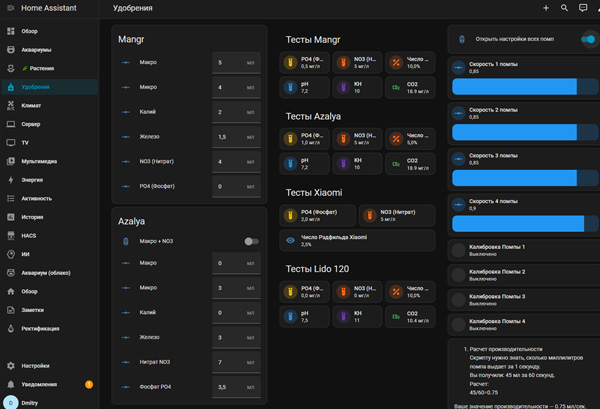Toggle Калибровка Помпы 2 tile
This screenshot has height=409, width=600.
pos(524,275)
